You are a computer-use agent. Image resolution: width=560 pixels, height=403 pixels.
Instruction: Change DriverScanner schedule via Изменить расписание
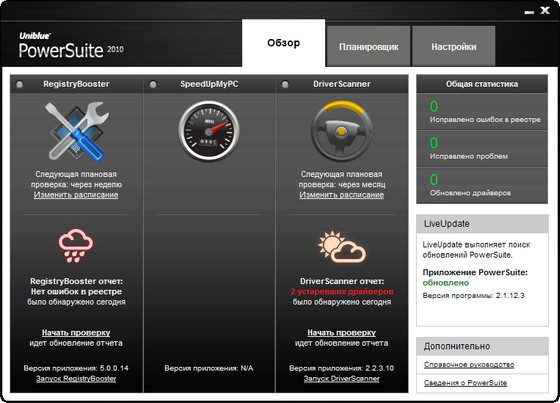click(x=342, y=195)
